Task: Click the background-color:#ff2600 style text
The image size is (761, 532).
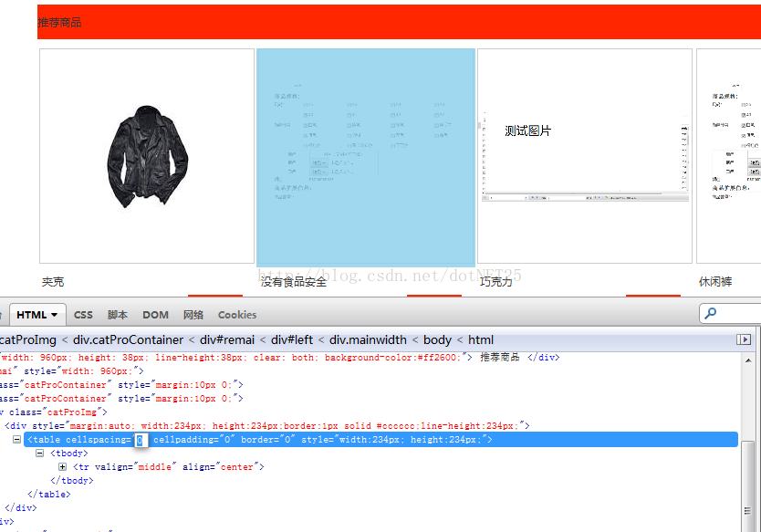Action: [x=391, y=358]
